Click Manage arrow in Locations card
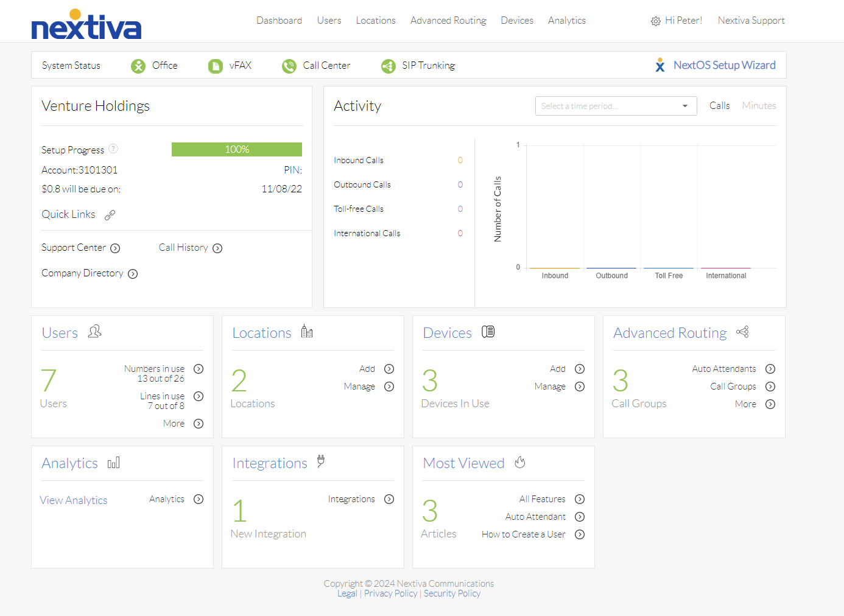 pos(389,387)
